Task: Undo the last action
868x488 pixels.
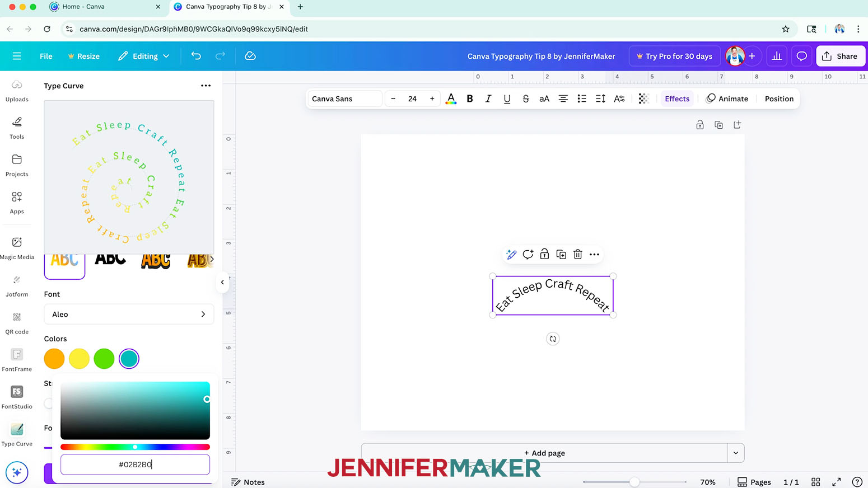Action: 196,56
